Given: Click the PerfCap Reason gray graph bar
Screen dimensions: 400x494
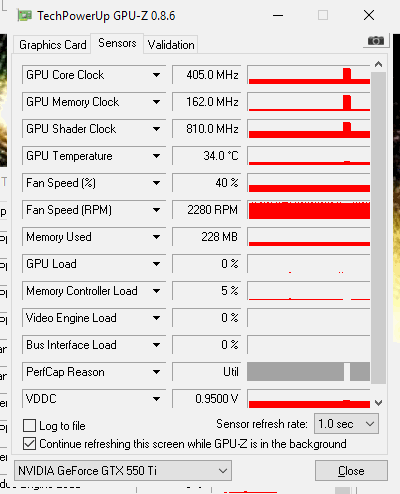Looking at the screenshot, I should 308,372.
